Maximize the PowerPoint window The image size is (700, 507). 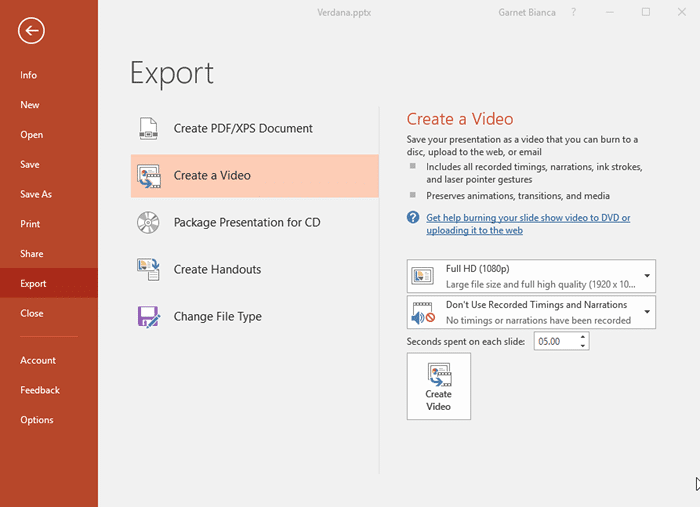(646, 12)
